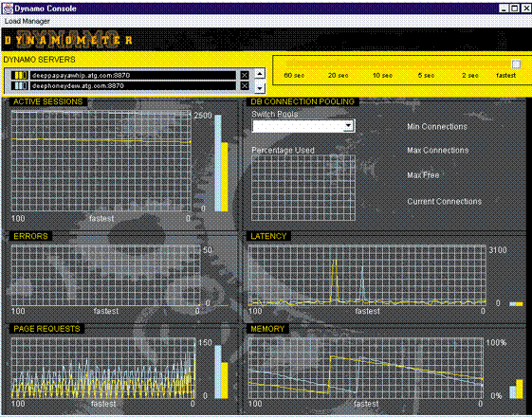This screenshot has width=532, height=417.
Task: Click the server list scroll down arrow
Action: point(260,88)
